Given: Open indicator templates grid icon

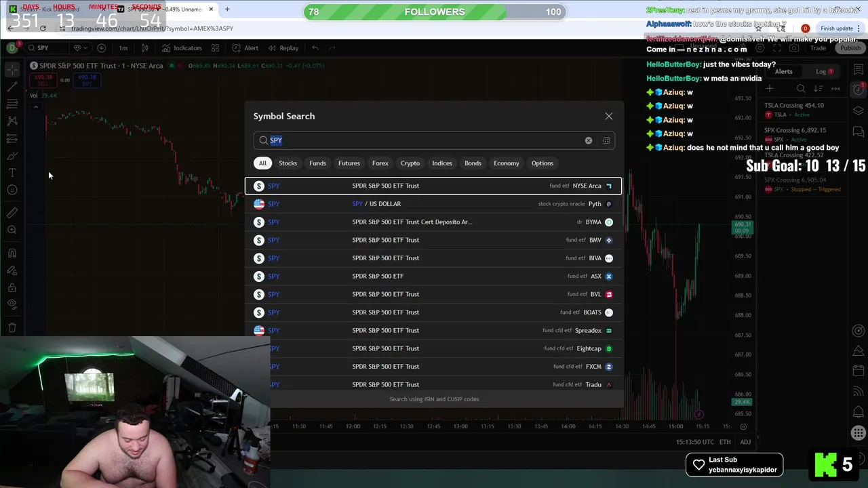Looking at the screenshot, I should click(215, 48).
